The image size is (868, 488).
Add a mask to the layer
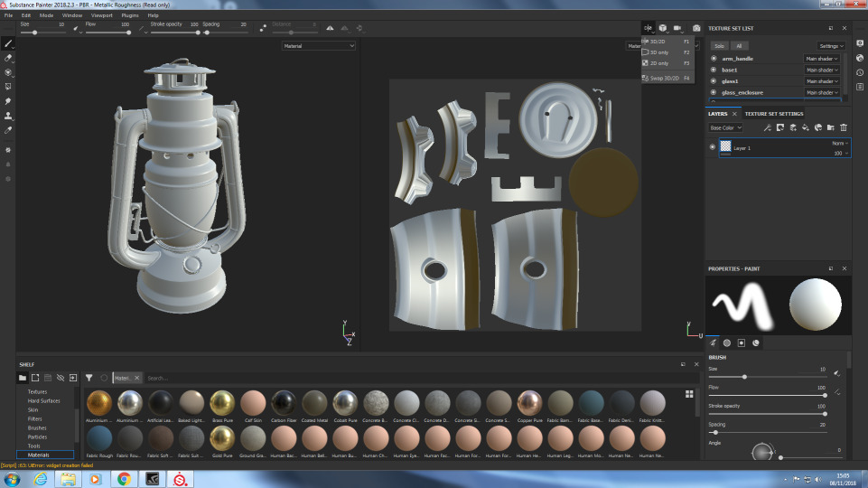click(x=780, y=127)
